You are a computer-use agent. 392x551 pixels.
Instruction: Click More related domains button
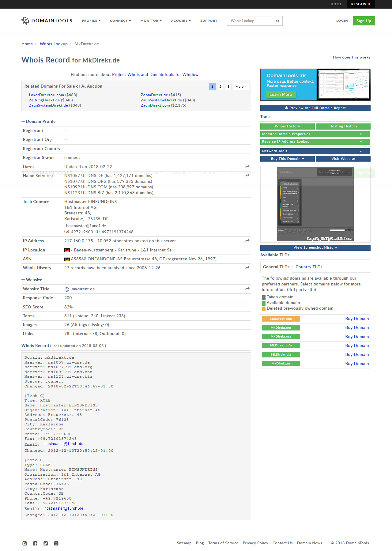(x=241, y=87)
